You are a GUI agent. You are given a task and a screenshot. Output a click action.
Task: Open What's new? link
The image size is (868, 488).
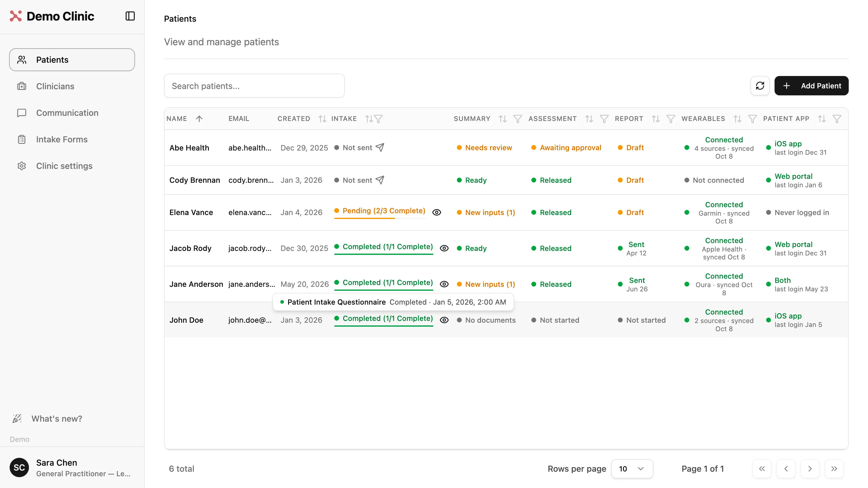click(x=48, y=419)
